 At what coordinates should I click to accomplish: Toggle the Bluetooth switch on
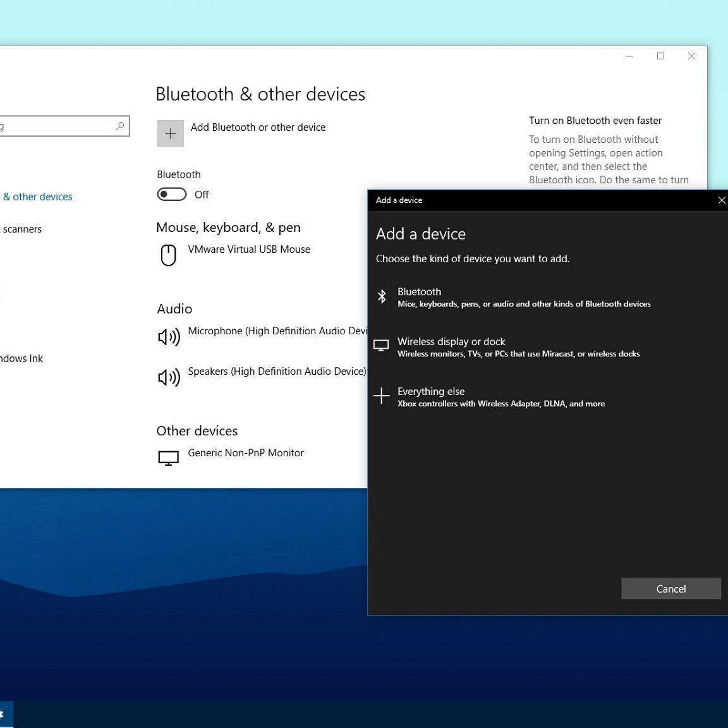click(171, 195)
